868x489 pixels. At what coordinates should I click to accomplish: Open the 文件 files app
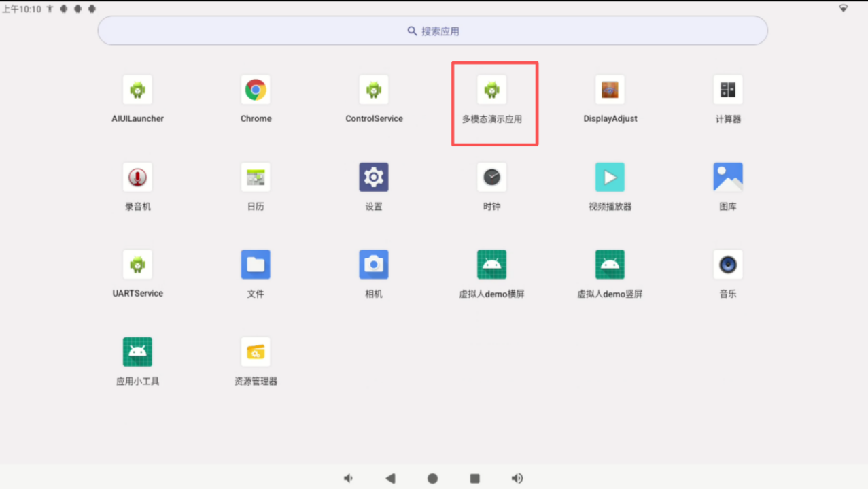256,265
